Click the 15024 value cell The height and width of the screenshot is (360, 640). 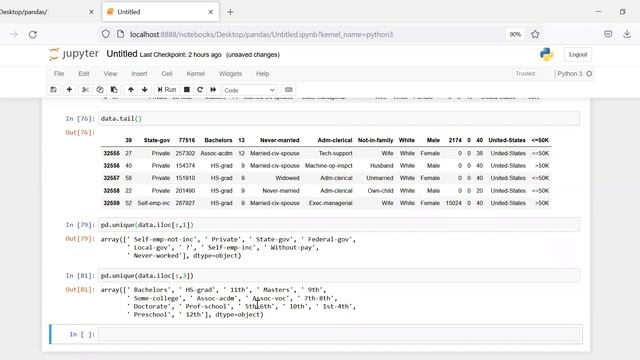(453, 203)
